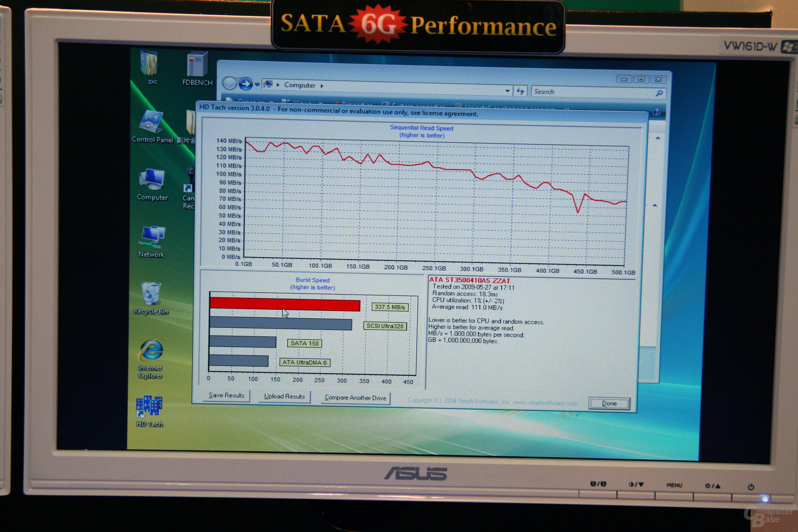Maximize the Computer Explorer window
The image size is (798, 532).
(x=641, y=79)
